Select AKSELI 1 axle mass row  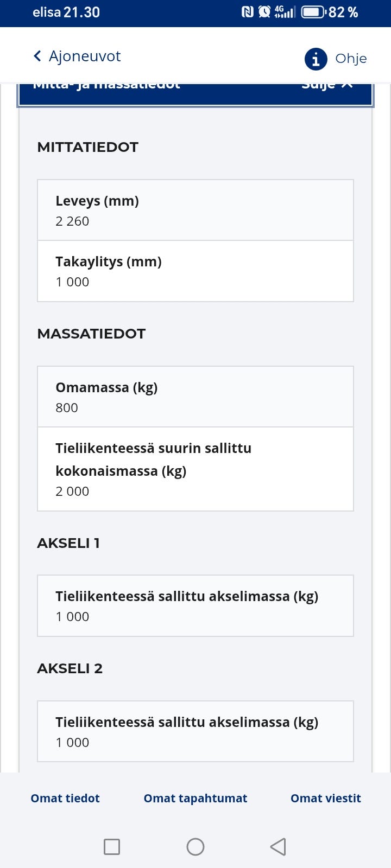click(195, 605)
